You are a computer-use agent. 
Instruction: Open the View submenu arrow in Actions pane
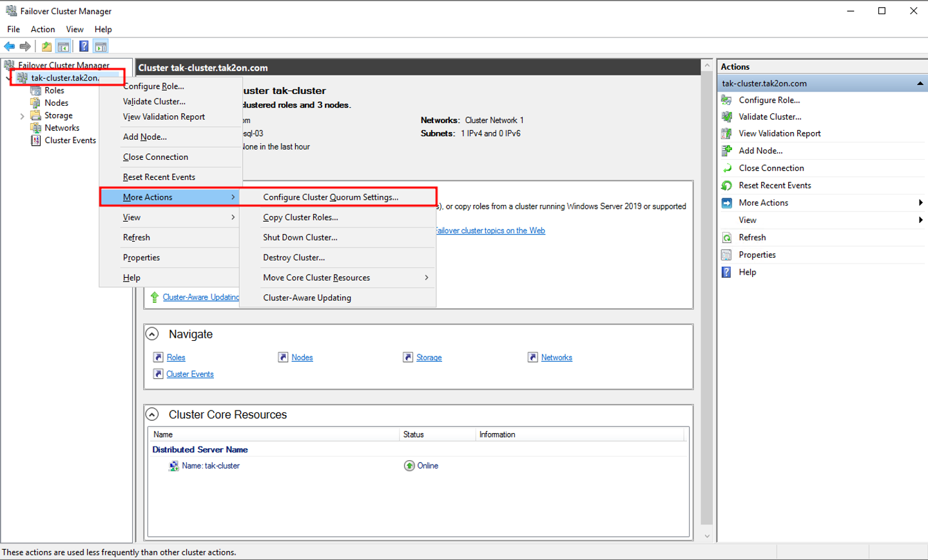pyautogui.click(x=920, y=220)
